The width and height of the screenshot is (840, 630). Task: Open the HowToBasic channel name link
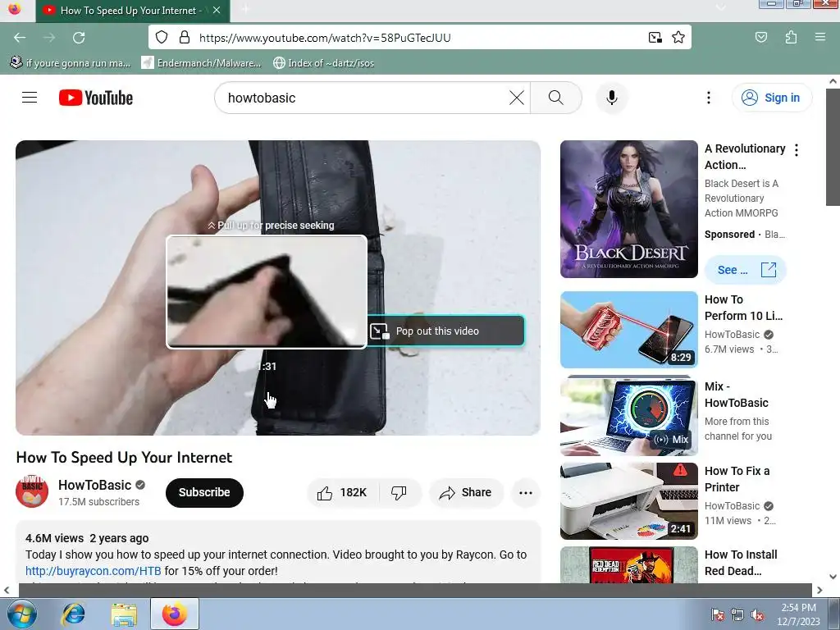[x=95, y=485]
